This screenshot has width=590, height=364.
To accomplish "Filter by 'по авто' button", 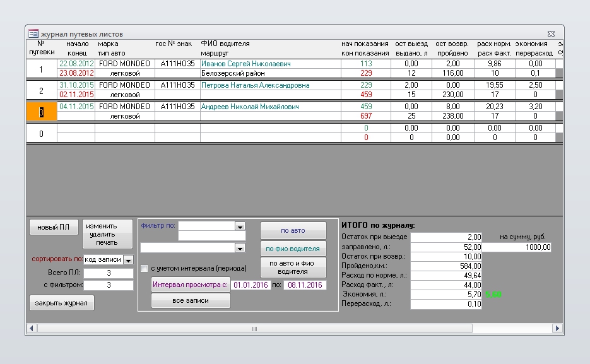I will 293,231.
